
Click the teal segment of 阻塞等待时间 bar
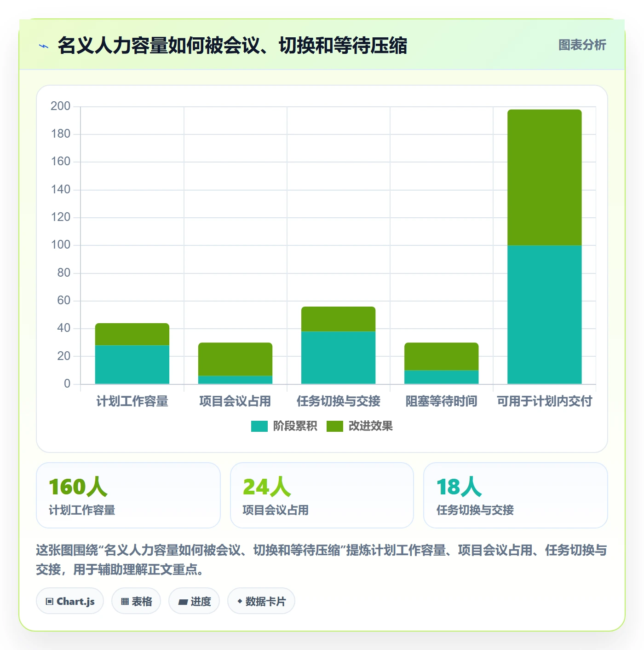click(441, 377)
